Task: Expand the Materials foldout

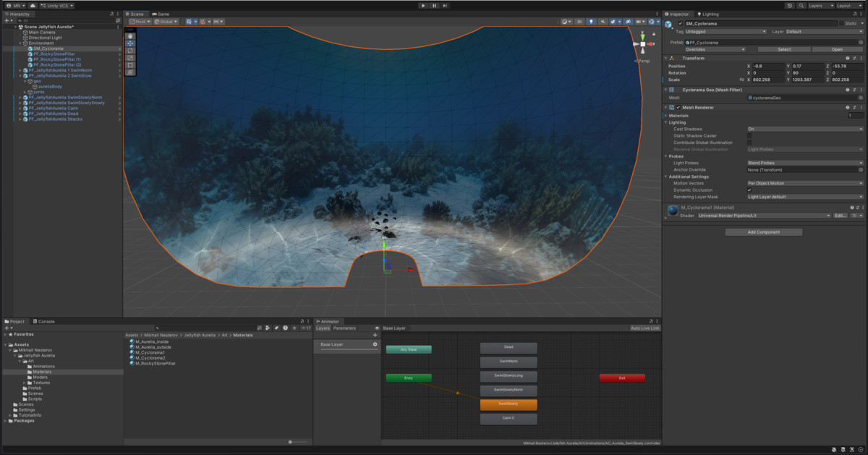Action: 666,115
